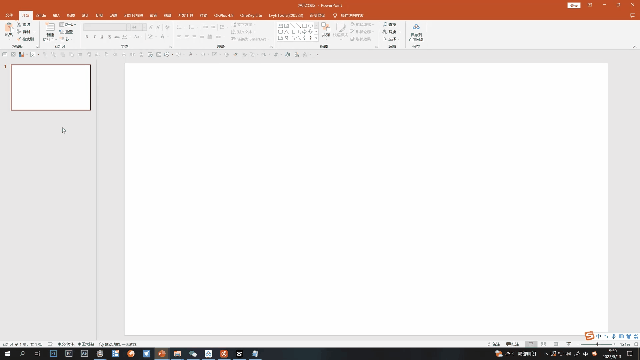Click the zoom slider in the status bar
This screenshot has width=640, height=360.
tap(597, 344)
